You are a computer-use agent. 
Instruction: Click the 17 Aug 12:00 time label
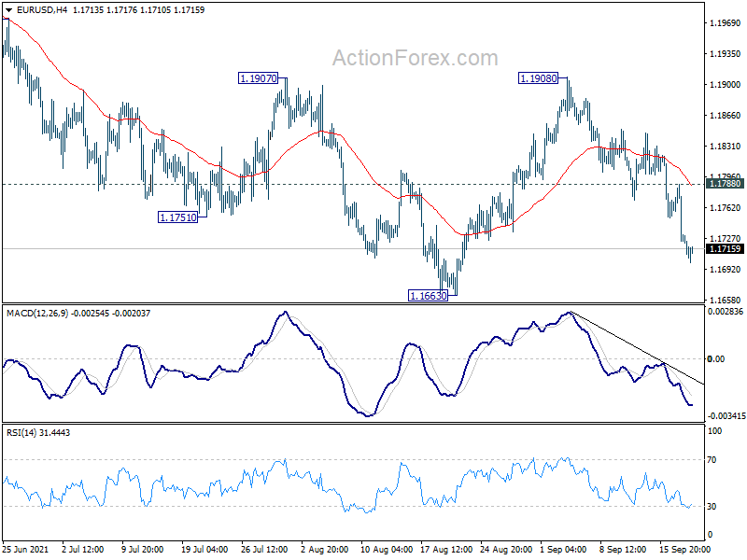[x=446, y=549]
